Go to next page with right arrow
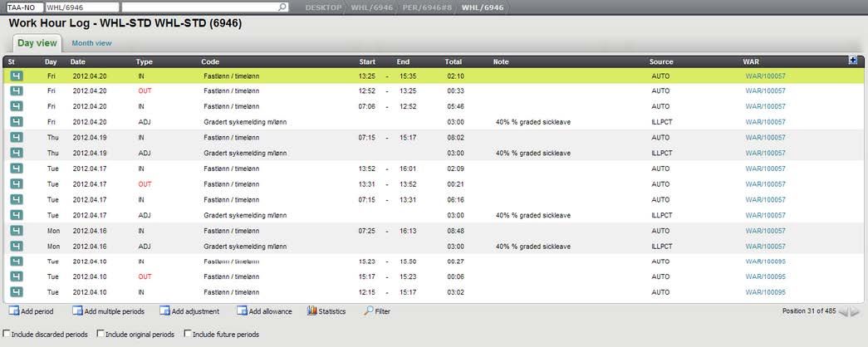Image resolution: width=868 pixels, height=347 pixels. [x=856, y=312]
